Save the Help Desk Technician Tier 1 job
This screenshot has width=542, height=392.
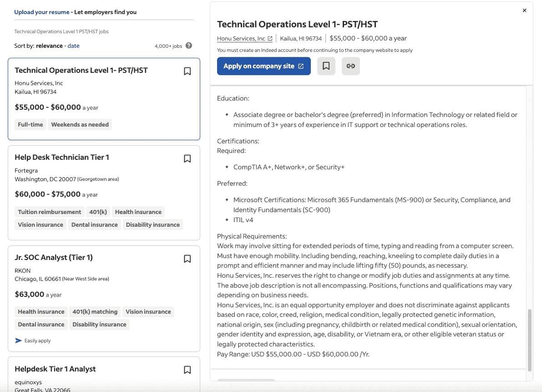pos(187,158)
